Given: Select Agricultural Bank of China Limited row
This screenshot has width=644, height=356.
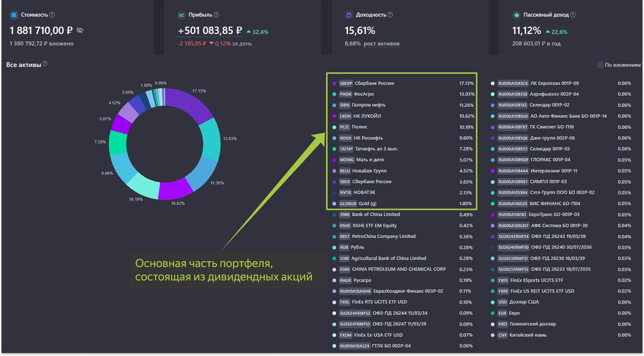Looking at the screenshot, I should point(402,258).
